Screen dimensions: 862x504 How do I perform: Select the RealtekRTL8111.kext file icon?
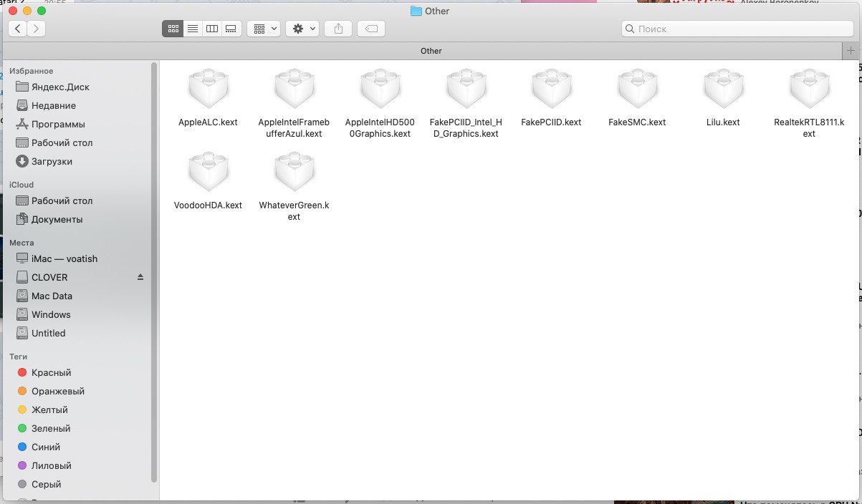click(x=809, y=89)
